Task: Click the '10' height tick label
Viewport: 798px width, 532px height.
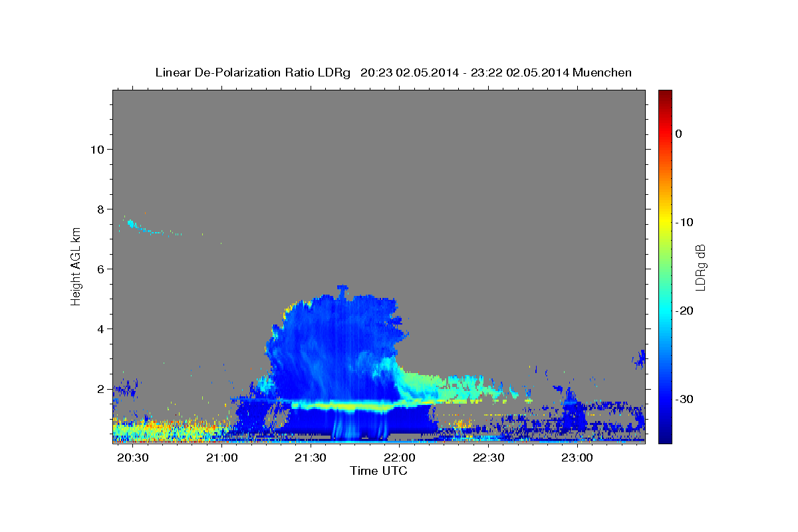Action: click(x=98, y=150)
